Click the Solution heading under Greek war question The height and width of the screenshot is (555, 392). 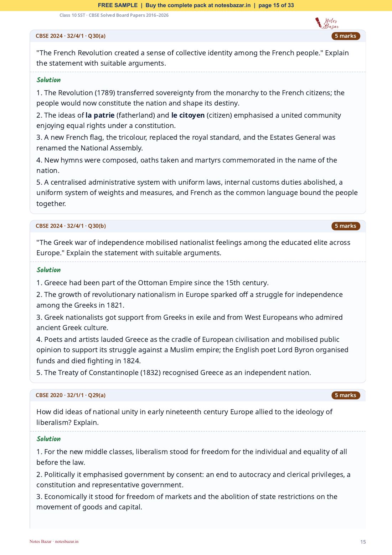(48, 270)
